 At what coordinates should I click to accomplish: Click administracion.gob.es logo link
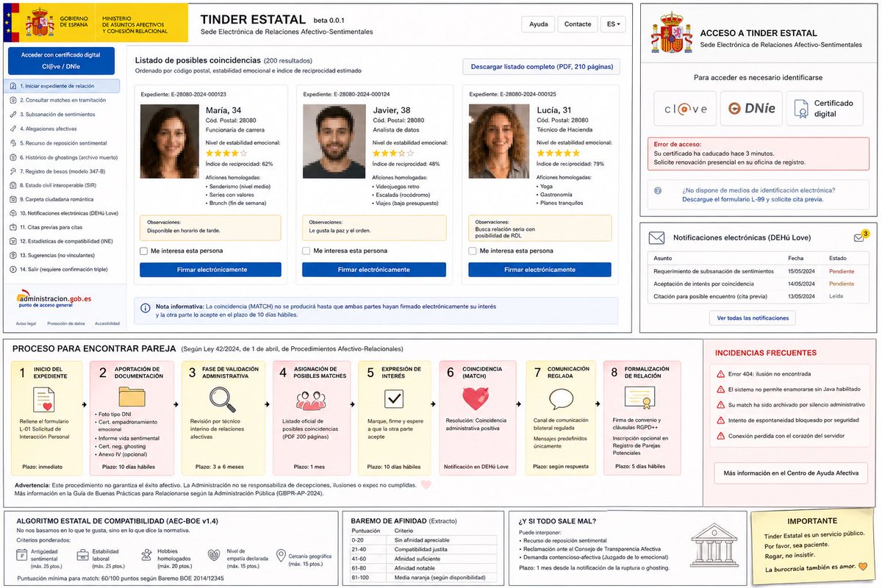[x=54, y=300]
